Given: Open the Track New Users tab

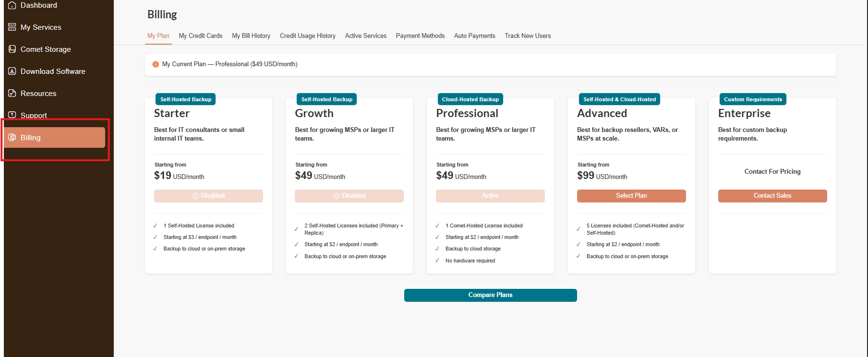Looking at the screenshot, I should point(528,36).
